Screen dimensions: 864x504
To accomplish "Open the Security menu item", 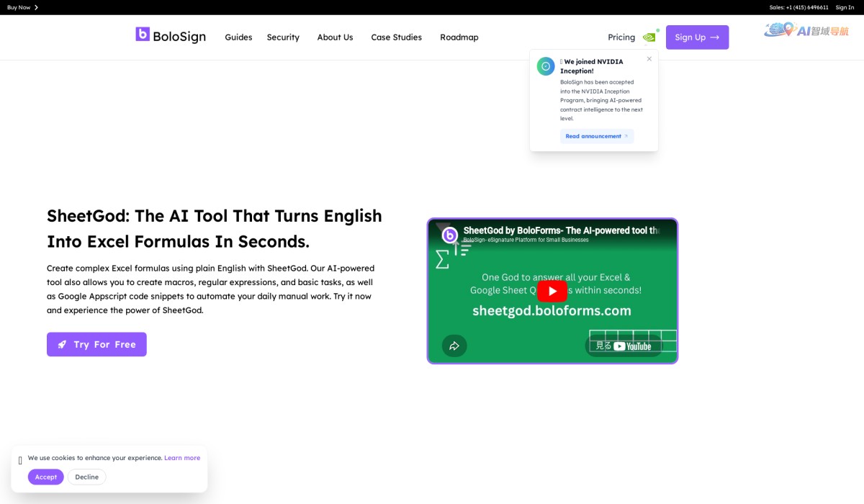I will tap(283, 37).
